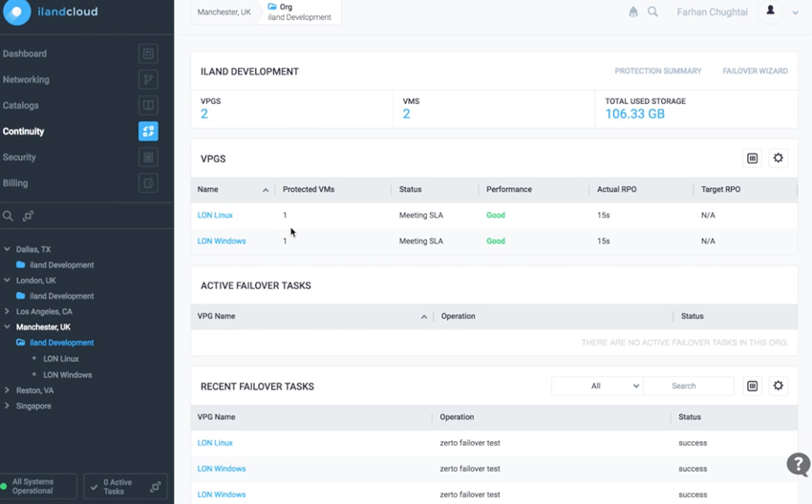
Task: Click the Org folder icon in breadcrumb
Action: (272, 7)
